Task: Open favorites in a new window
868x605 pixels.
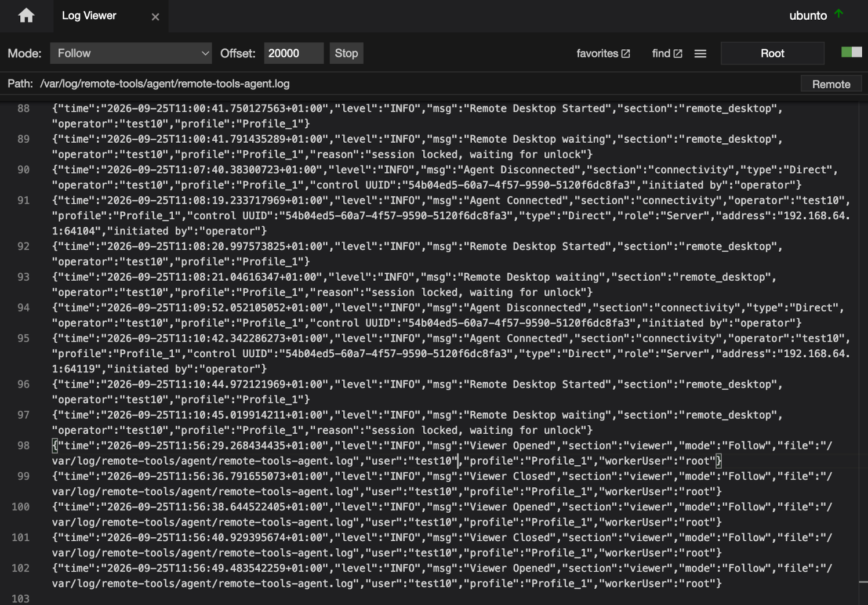Action: (603, 53)
